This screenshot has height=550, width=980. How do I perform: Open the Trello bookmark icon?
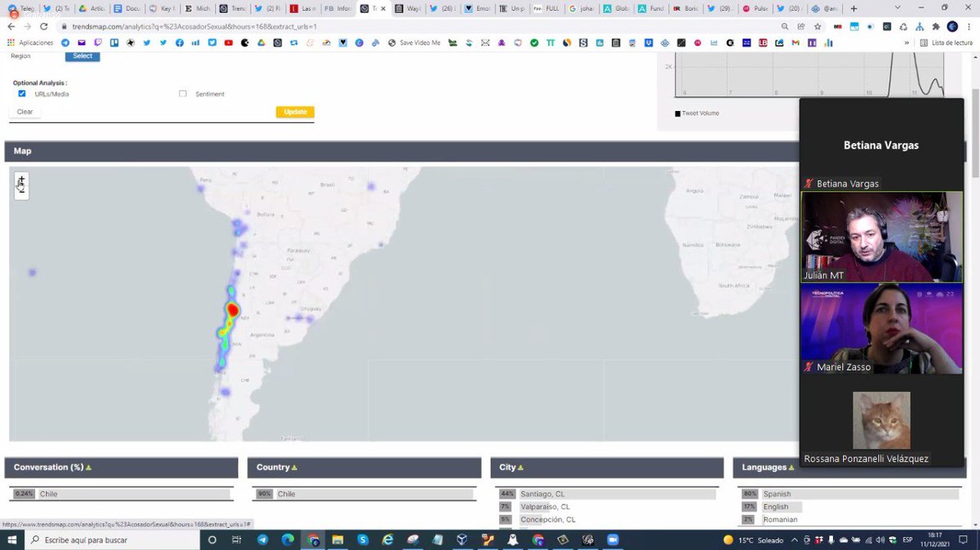pyautogui.click(x=114, y=42)
